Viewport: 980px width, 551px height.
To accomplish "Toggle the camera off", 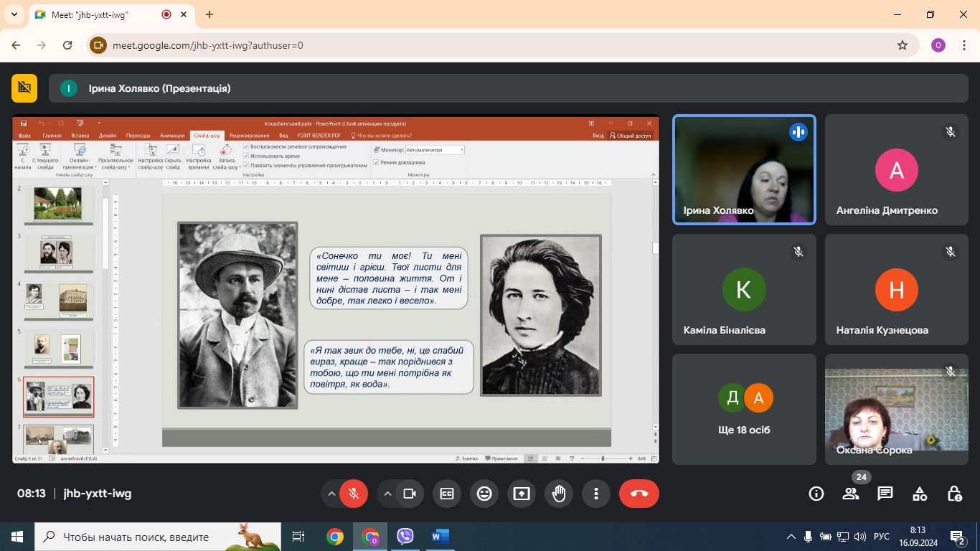I will pos(410,494).
